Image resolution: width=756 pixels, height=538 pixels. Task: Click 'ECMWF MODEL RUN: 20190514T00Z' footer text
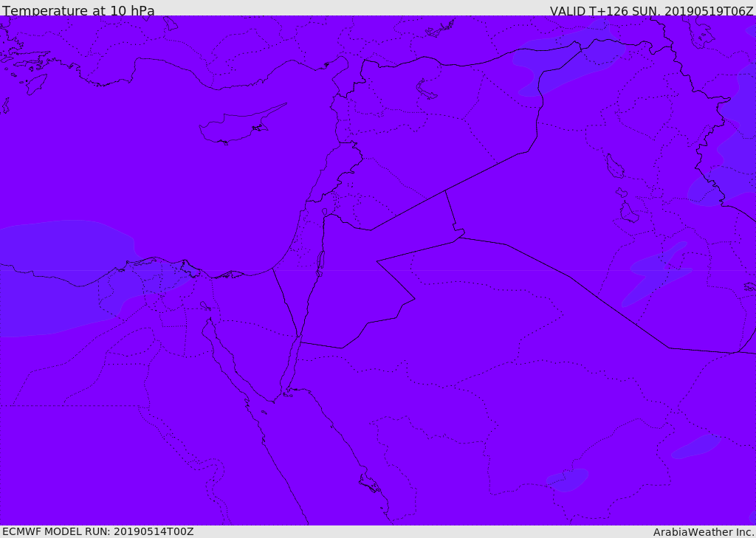click(x=98, y=531)
